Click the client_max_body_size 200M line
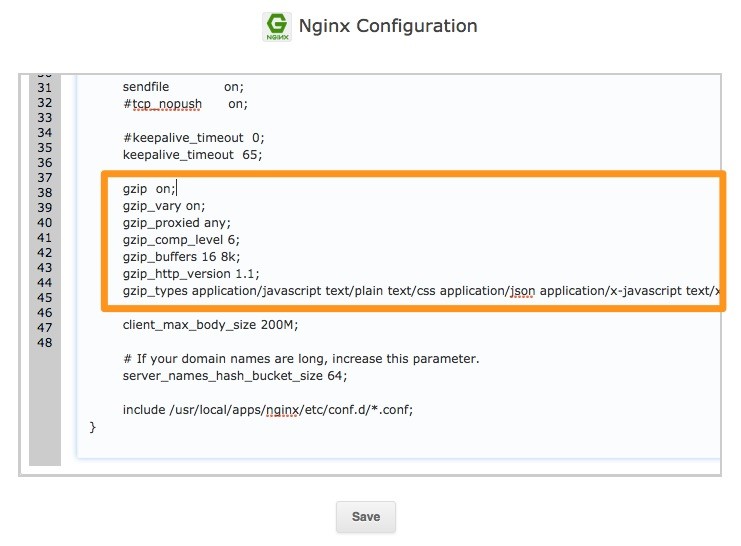Viewport: 741px width, 546px height. (210, 325)
